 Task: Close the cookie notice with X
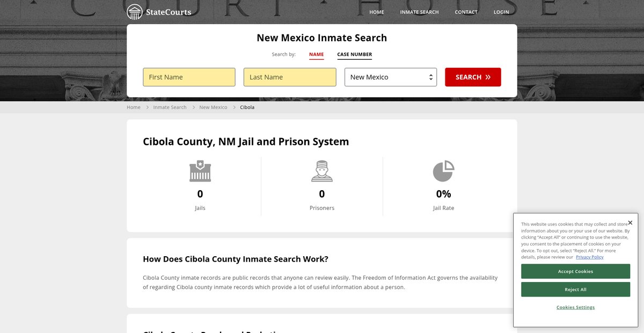coord(630,222)
